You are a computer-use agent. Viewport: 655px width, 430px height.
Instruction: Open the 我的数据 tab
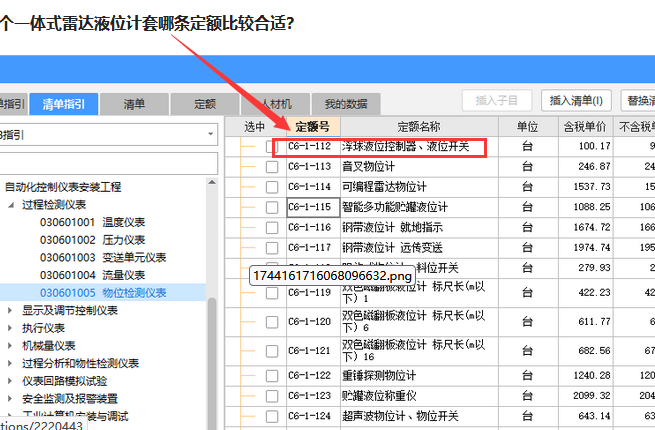(345, 103)
